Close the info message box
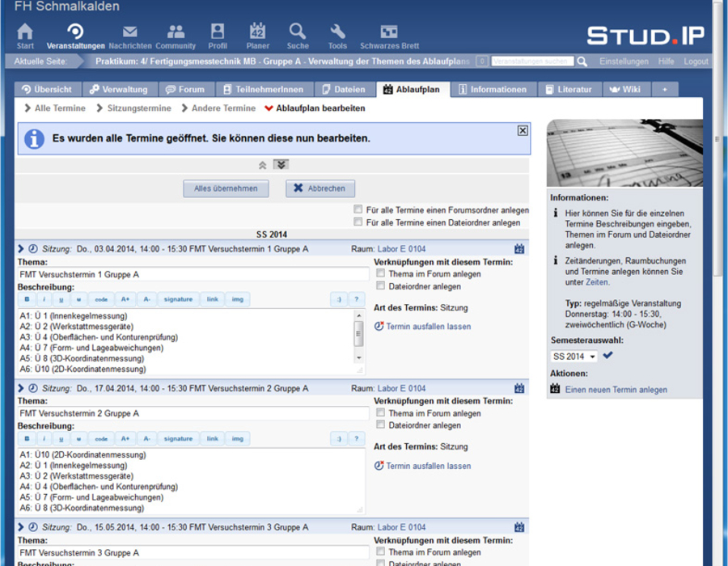The width and height of the screenshot is (728, 566). 523,131
